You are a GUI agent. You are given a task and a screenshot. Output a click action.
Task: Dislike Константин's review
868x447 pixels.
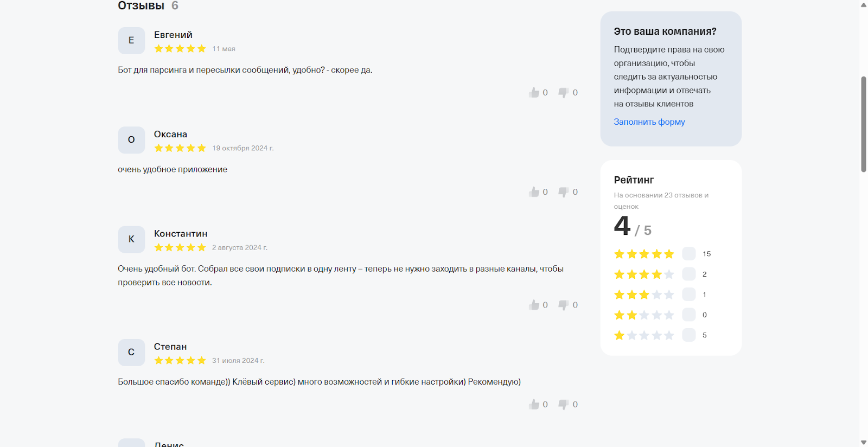(564, 305)
